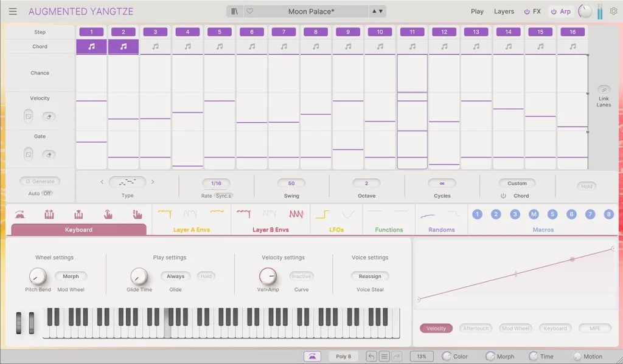Toggle the Arp power button on

pyautogui.click(x=552, y=11)
